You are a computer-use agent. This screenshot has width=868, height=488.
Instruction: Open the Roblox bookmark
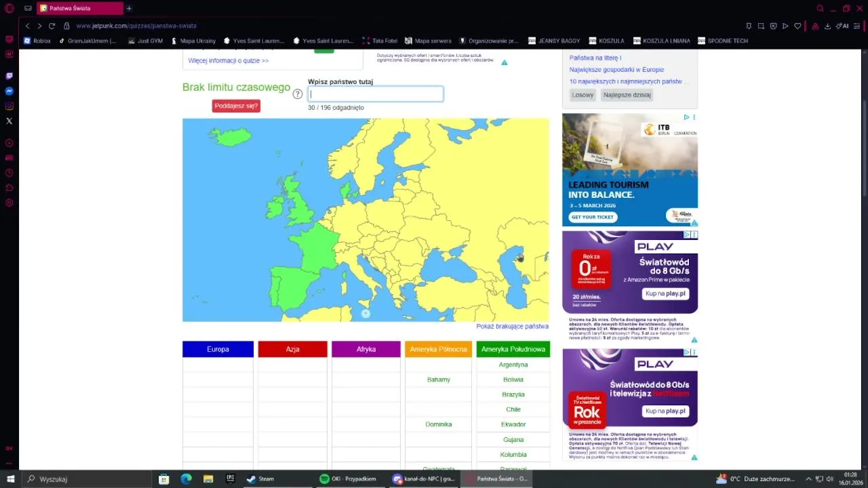pyautogui.click(x=37, y=41)
